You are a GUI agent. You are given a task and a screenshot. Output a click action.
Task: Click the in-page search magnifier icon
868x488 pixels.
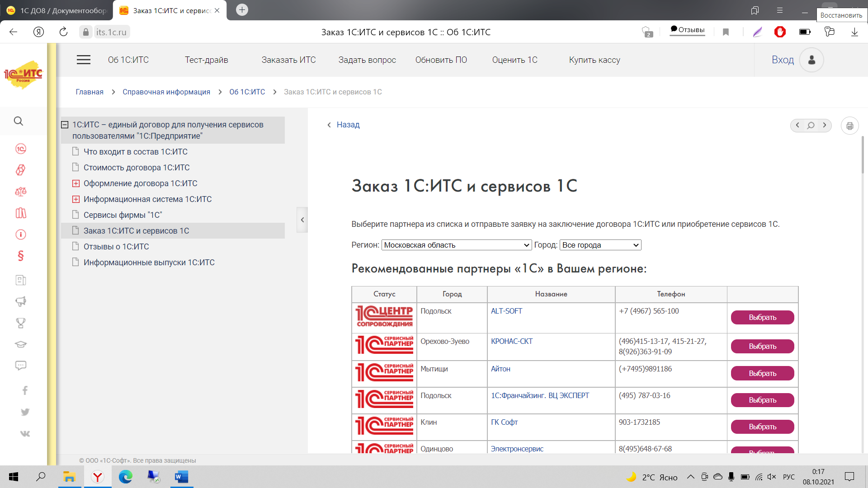tap(811, 125)
